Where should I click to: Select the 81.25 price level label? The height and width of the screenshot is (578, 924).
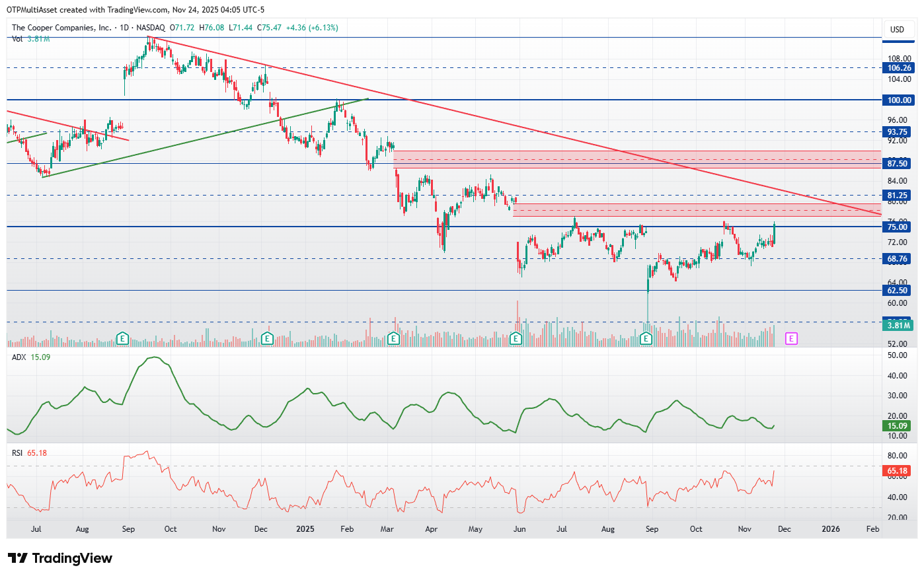click(897, 196)
